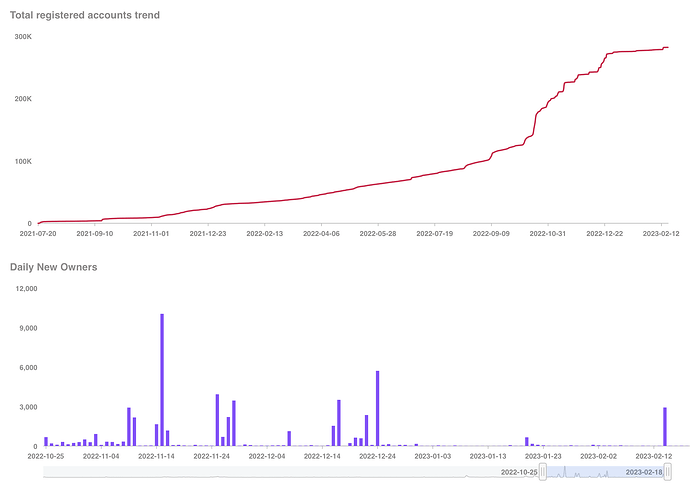Click the 6,000 y-axis label
Image resolution: width=690 pixels, height=488 pixels.
click(28, 367)
